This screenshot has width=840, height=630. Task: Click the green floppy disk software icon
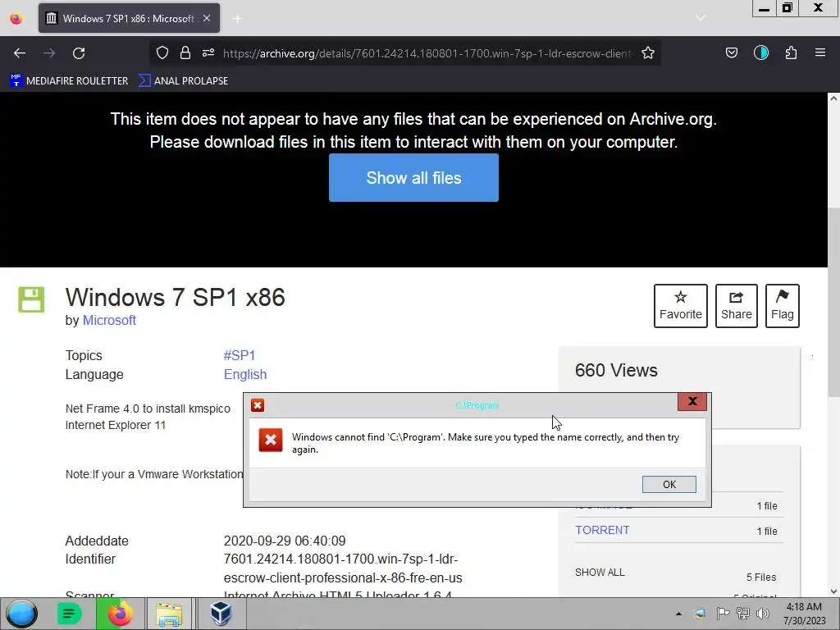pos(31,299)
